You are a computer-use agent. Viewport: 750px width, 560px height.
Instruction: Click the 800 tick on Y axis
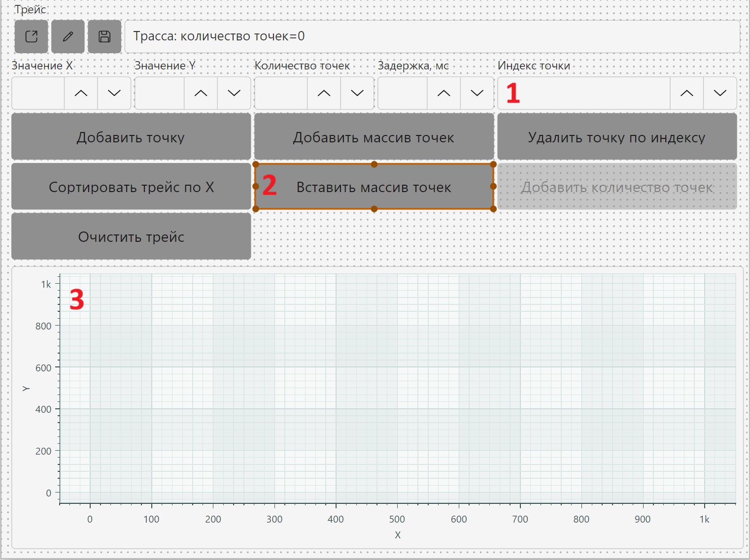pos(43,326)
